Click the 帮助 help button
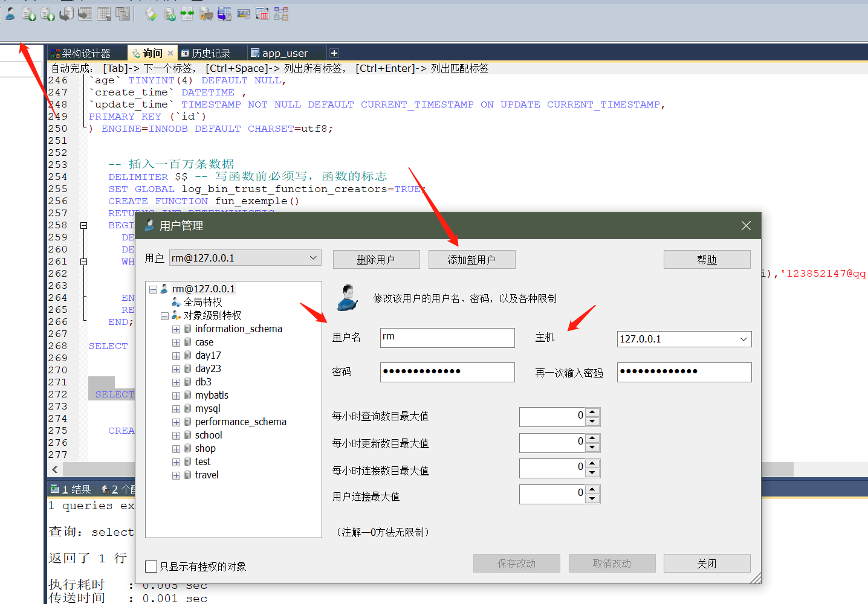Screen dimensions: 868x604 point(707,260)
